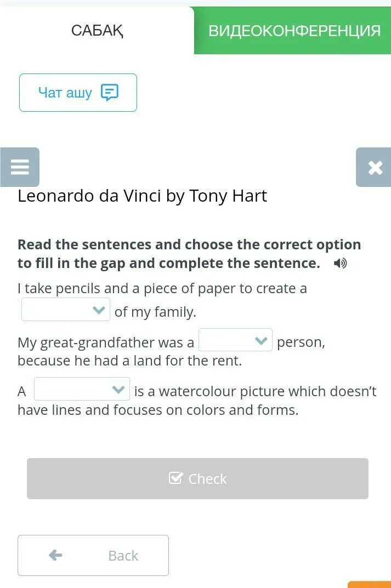
Task: Open the hamburger menu icon
Action: tap(20, 167)
